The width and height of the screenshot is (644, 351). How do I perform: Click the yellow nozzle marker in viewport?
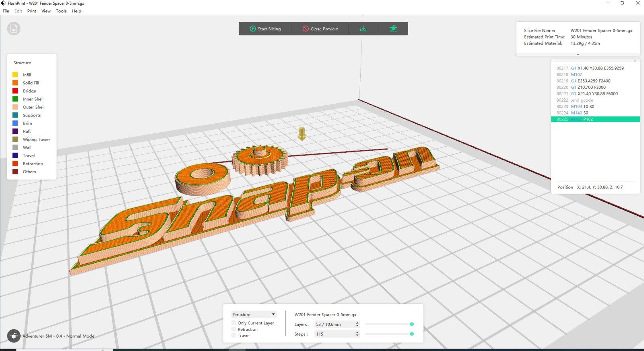(301, 134)
